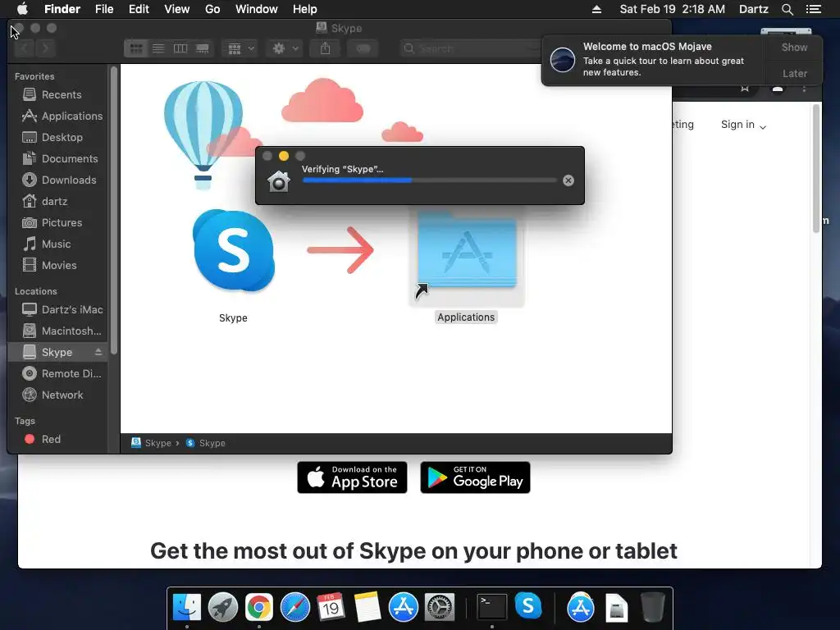Open Notification Center from menu bar

[x=813, y=9]
